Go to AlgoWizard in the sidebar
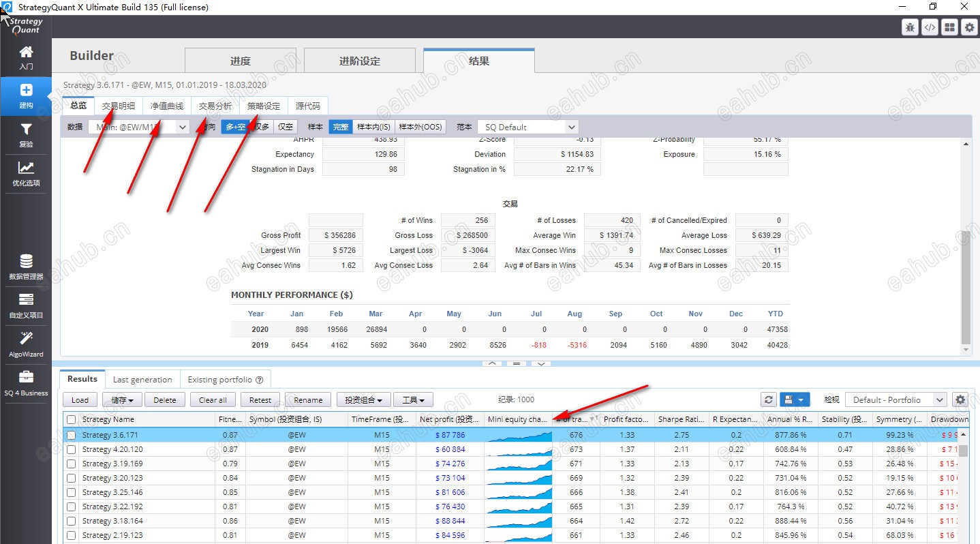This screenshot has width=980, height=544. 26,344
